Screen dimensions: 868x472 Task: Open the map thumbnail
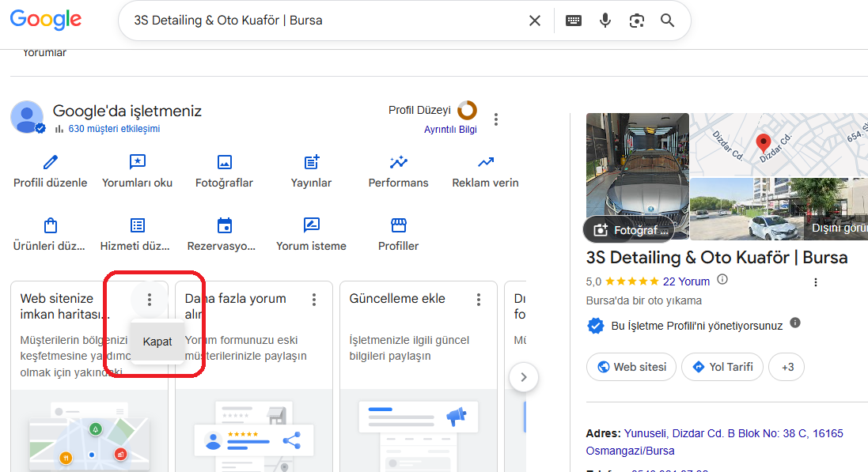[779, 145]
